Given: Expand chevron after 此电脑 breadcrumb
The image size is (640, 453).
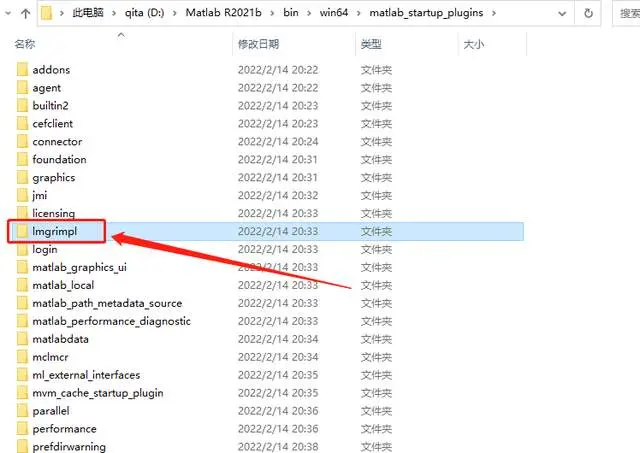Looking at the screenshot, I should point(114,13).
